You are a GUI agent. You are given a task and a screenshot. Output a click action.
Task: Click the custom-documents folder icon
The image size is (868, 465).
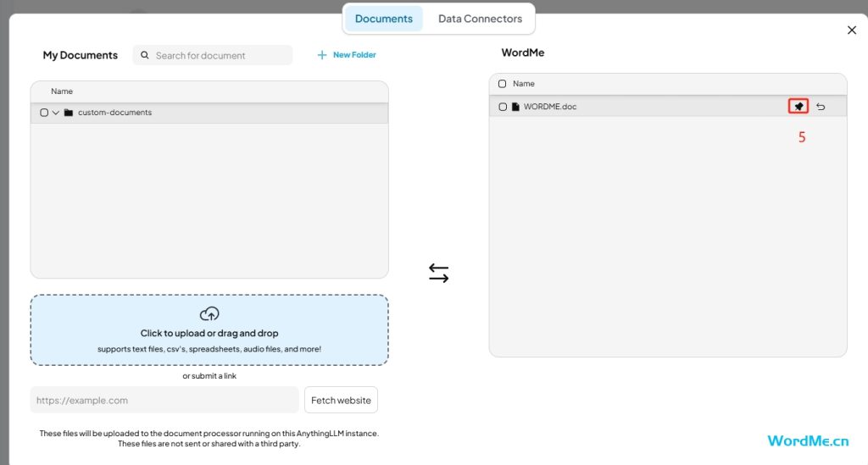click(69, 113)
